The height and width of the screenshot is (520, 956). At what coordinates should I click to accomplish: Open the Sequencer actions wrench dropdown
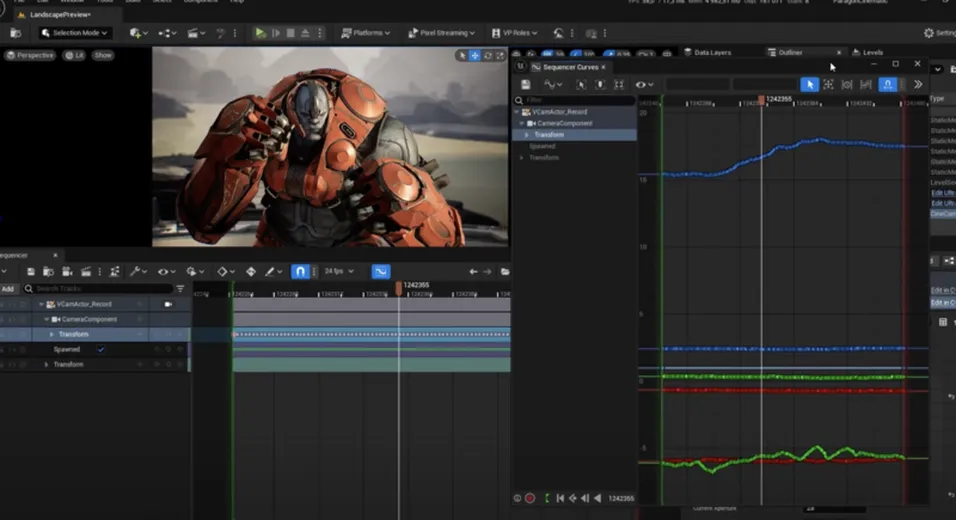coord(137,272)
